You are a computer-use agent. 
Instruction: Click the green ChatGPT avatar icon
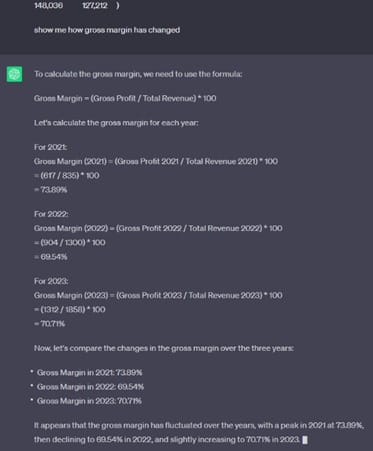click(14, 74)
